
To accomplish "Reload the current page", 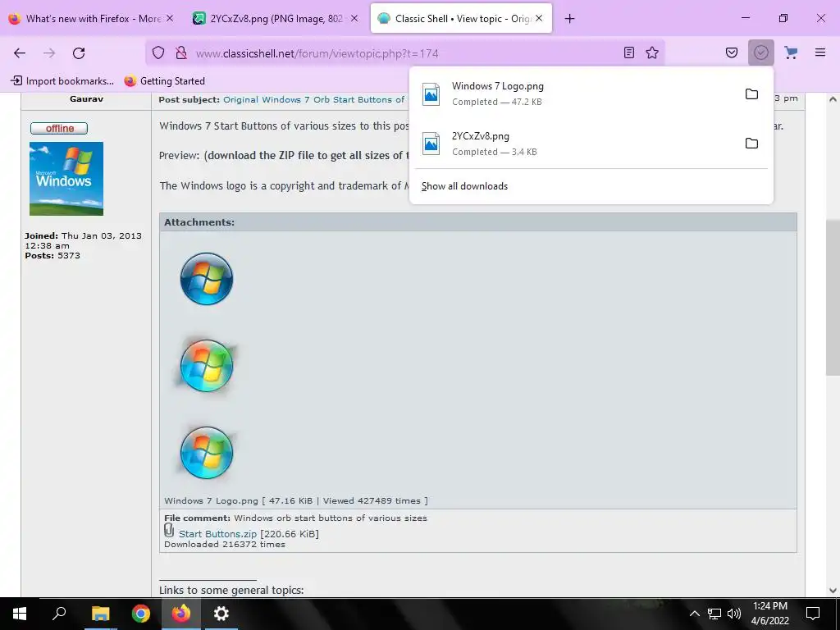I will [x=79, y=53].
